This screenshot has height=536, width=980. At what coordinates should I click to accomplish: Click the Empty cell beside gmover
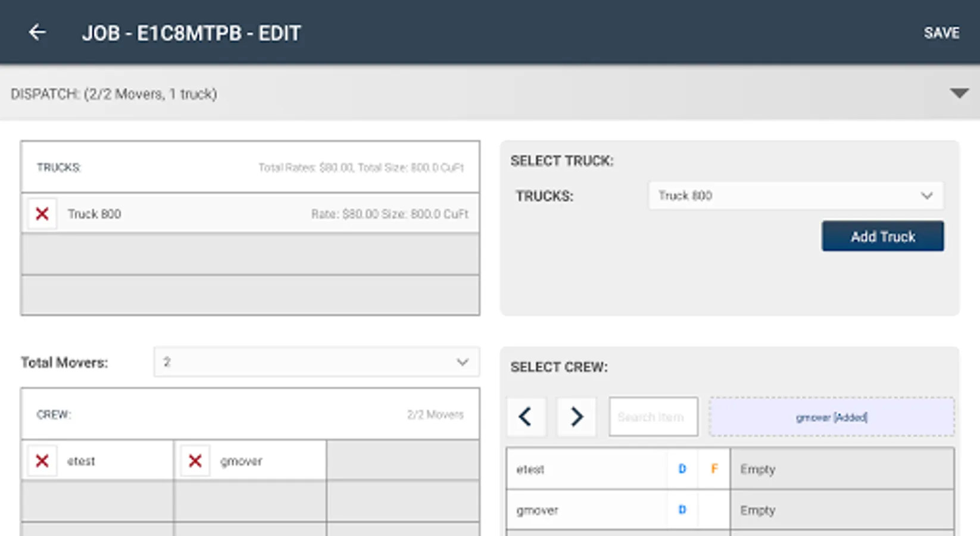tap(842, 510)
